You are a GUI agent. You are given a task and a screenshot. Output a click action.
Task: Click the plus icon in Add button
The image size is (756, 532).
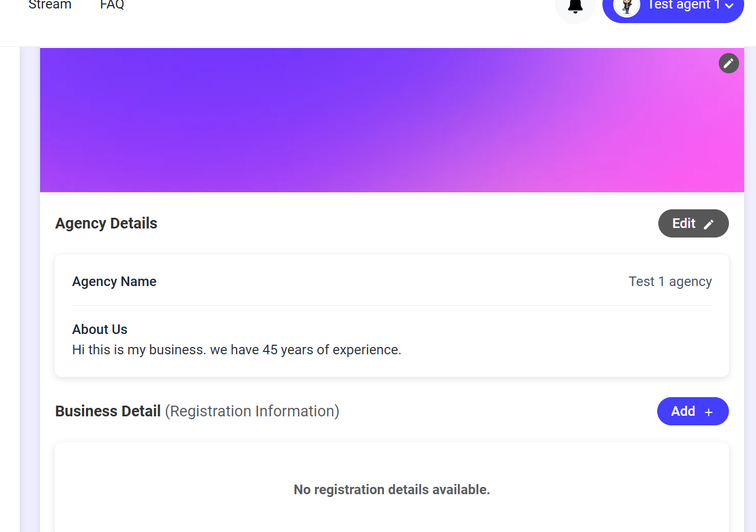[x=709, y=412]
